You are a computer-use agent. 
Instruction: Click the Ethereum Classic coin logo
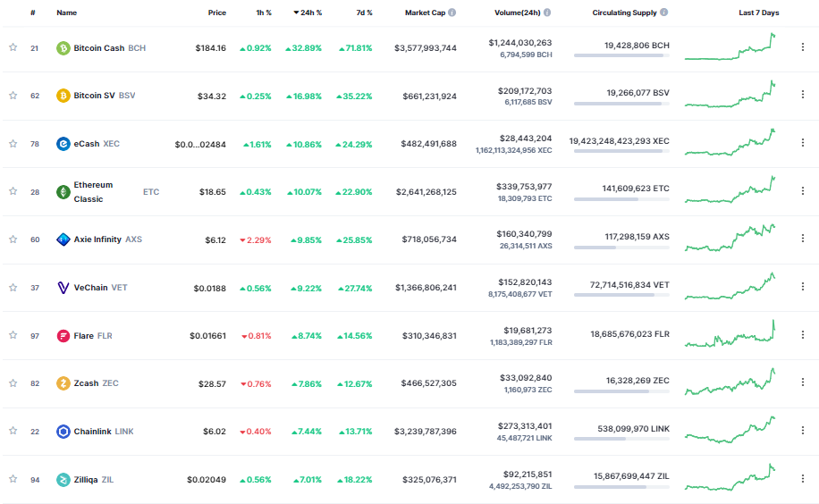click(x=63, y=191)
